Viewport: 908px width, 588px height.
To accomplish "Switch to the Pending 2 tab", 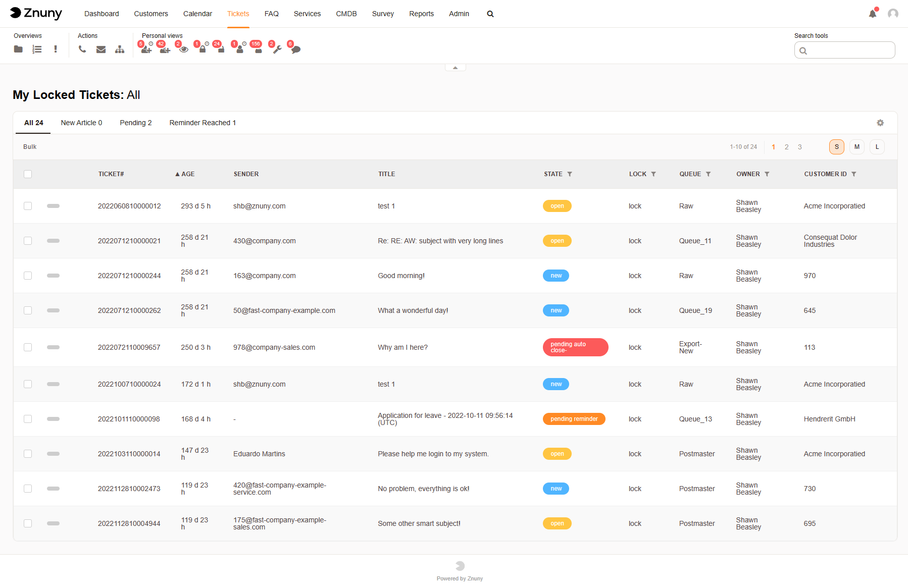I will coord(135,123).
